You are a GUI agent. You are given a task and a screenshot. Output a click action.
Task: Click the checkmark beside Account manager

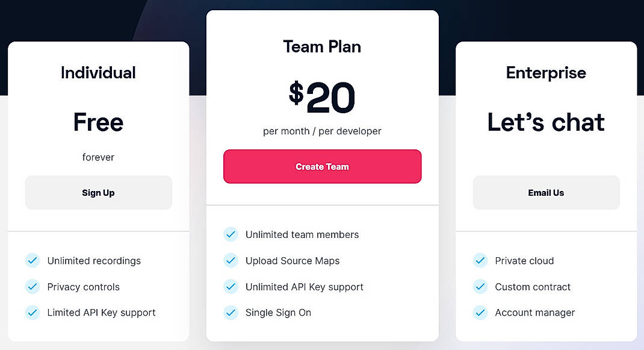tap(480, 313)
